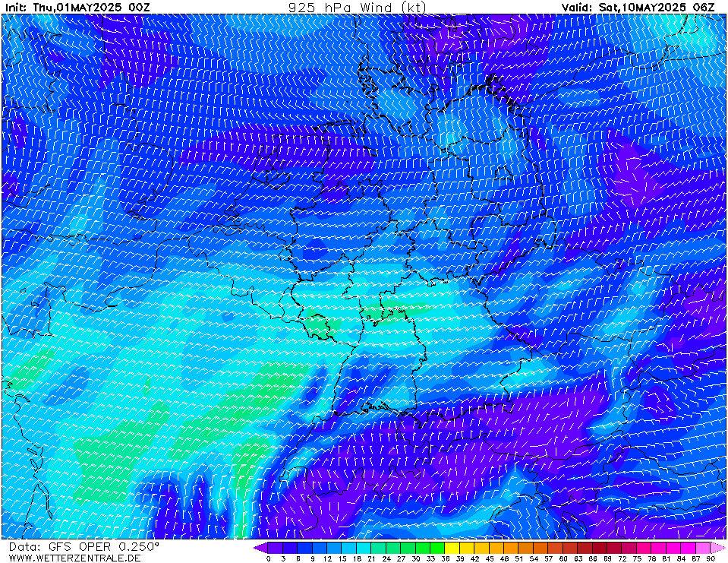Select the green legend swatch between 27 and 30
The width and height of the screenshot is (728, 563).
pyautogui.click(x=408, y=548)
